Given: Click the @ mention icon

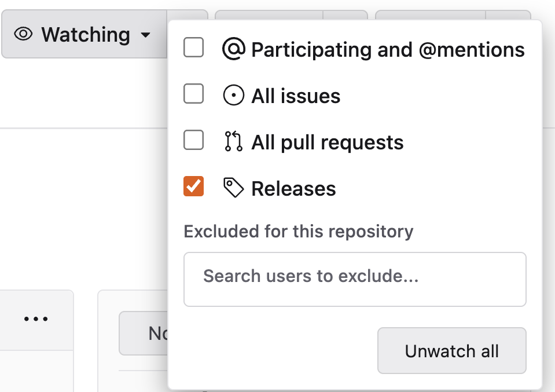Looking at the screenshot, I should coord(234,50).
